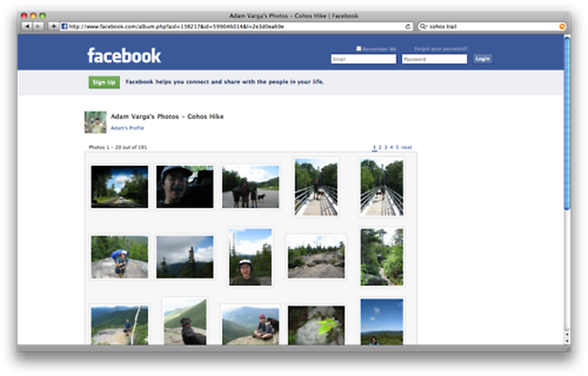The image size is (588, 376).
Task: Open the white flower close-up photo
Action: (316, 325)
